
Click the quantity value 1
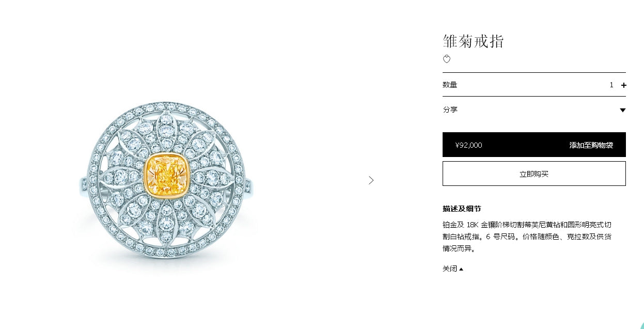point(611,85)
